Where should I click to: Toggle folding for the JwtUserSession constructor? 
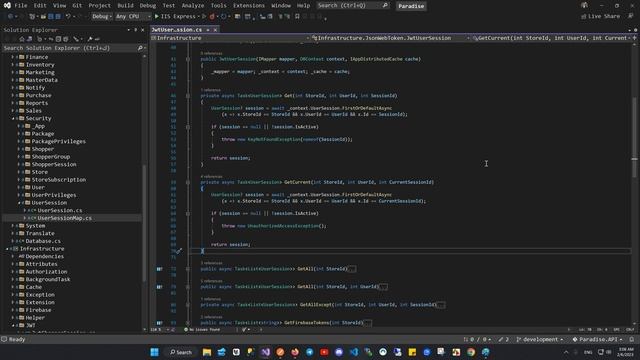pyautogui.click(x=188, y=59)
